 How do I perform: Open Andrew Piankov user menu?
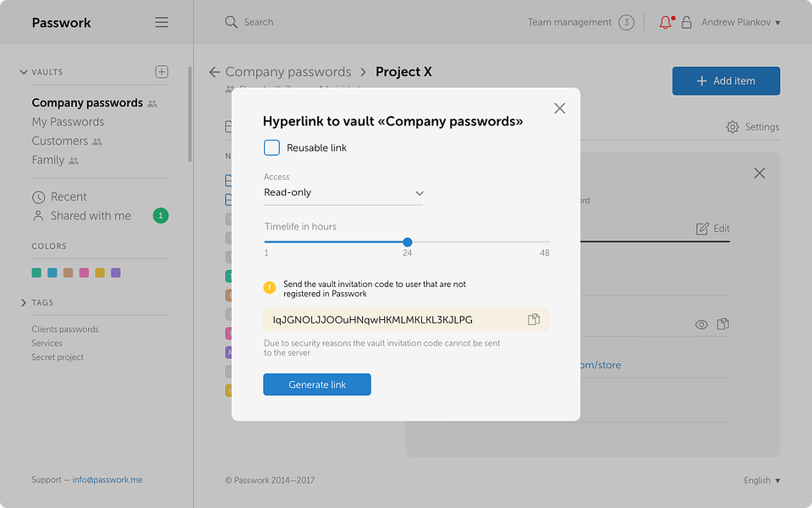(741, 22)
